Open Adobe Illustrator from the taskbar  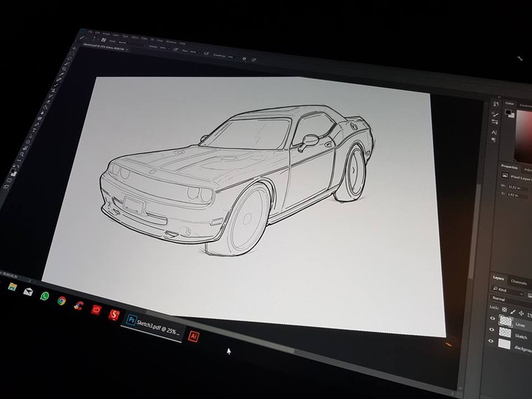pos(194,337)
